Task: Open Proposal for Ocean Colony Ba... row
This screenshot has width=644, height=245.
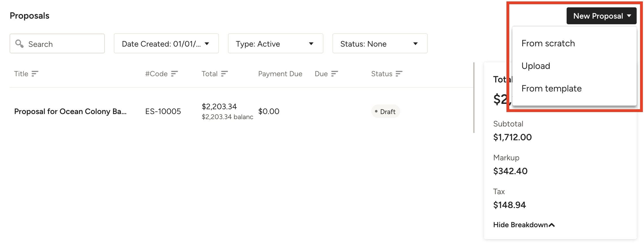Action: (70, 111)
